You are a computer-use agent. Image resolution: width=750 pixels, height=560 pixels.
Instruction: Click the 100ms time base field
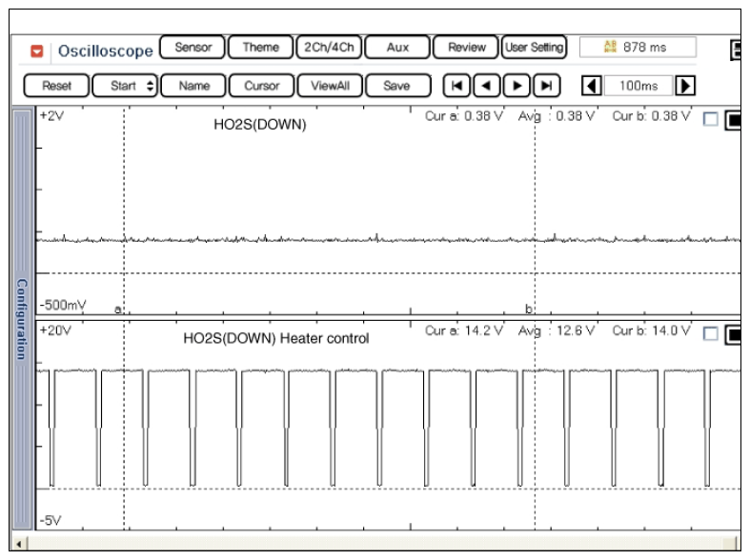pyautogui.click(x=638, y=86)
